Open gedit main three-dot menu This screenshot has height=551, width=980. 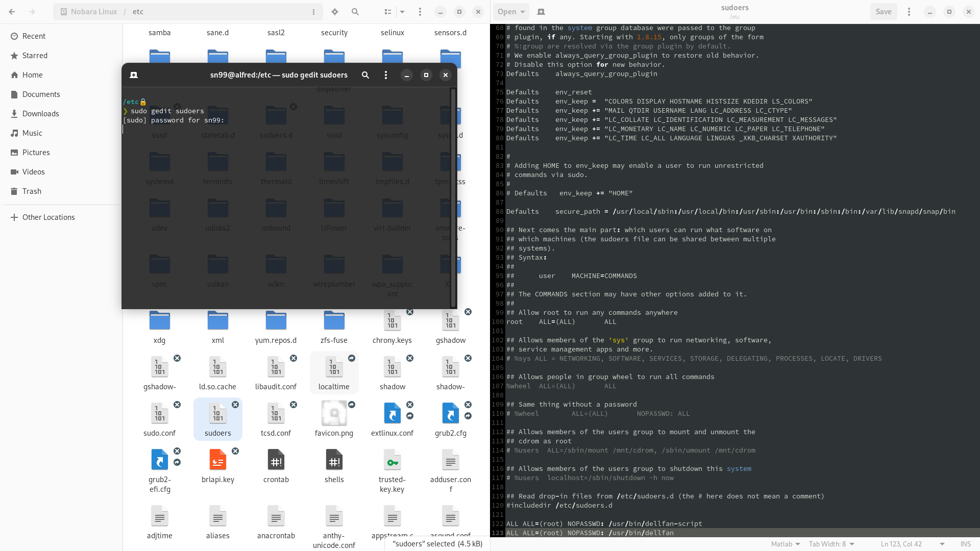pos(909,12)
